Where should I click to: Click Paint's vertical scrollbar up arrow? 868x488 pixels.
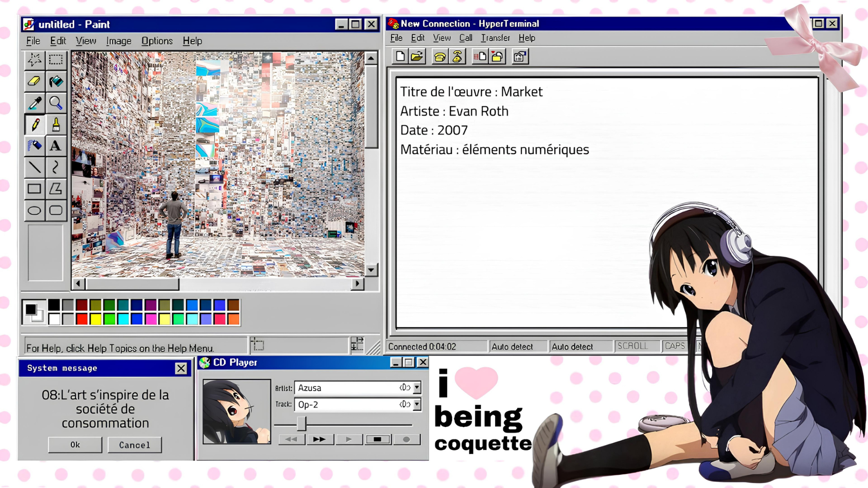tap(371, 58)
